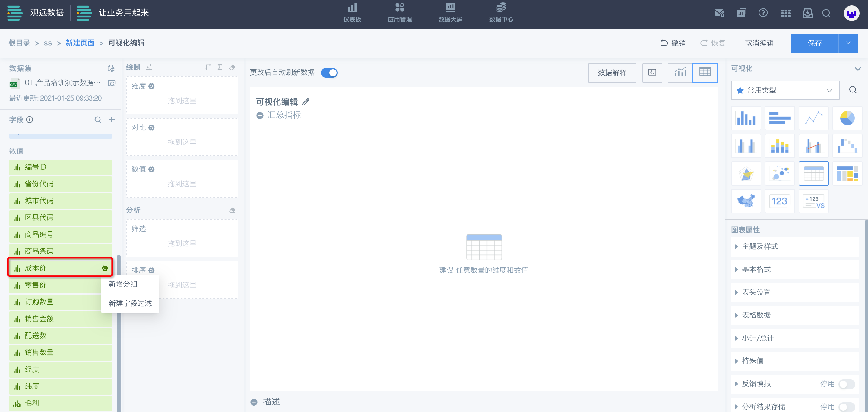The height and width of the screenshot is (412, 868).
Task: Click 取消编辑 to cancel editing
Action: [x=759, y=43]
